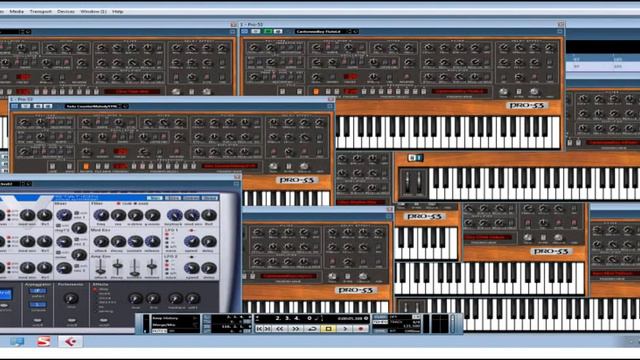The height and width of the screenshot is (360, 640).
Task: Click preset arrow buttons in top-right Pro-53 window
Action: (x=352, y=31)
